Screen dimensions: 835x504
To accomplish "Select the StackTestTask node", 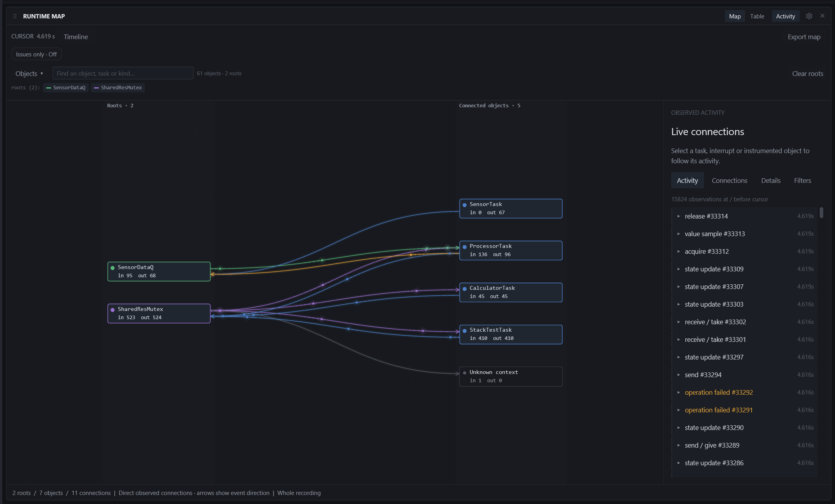I will pos(511,334).
